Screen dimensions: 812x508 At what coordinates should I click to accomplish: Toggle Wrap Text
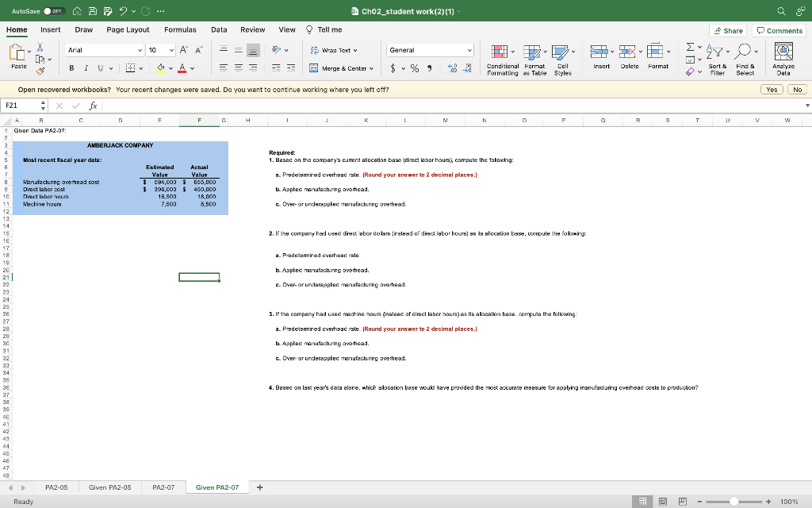(x=334, y=50)
